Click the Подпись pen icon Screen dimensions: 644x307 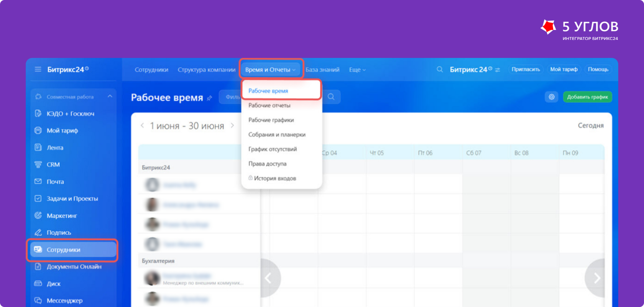point(38,232)
